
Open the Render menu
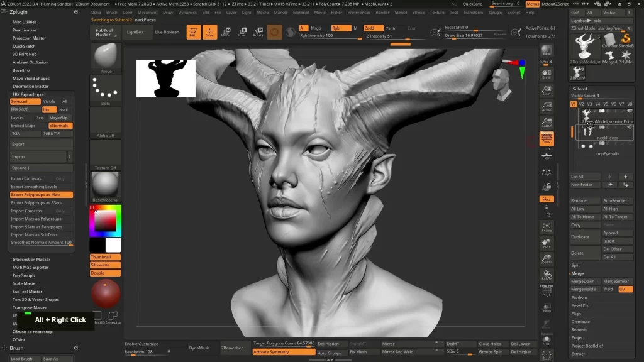pyautogui.click(x=382, y=13)
